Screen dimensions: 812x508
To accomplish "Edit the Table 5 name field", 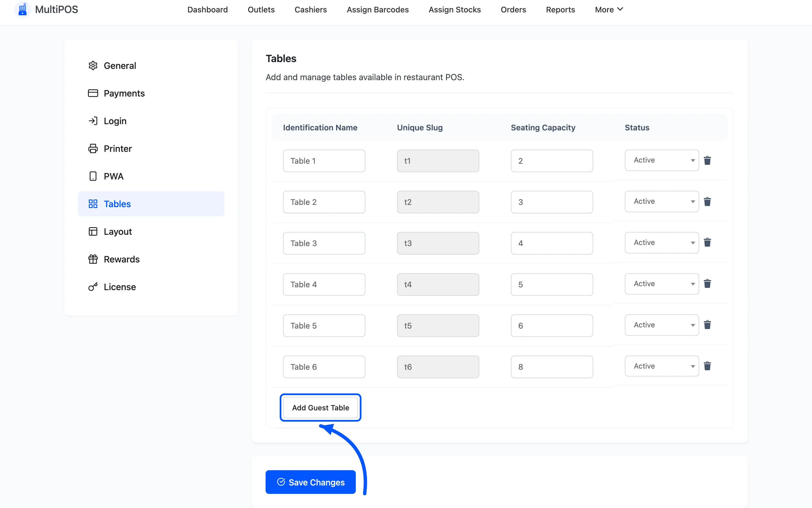I will [324, 326].
